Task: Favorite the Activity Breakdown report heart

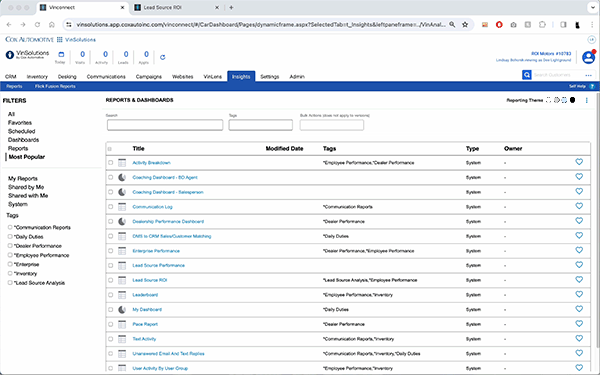Action: coord(579,162)
